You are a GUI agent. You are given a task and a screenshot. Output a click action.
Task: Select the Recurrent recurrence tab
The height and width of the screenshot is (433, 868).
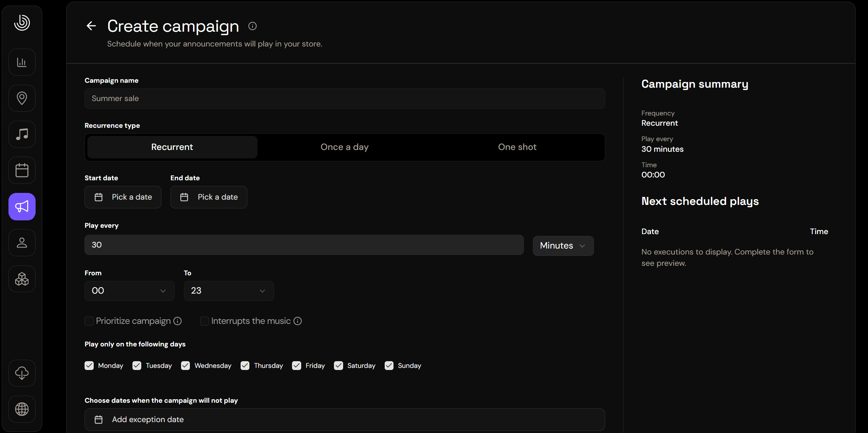(172, 147)
